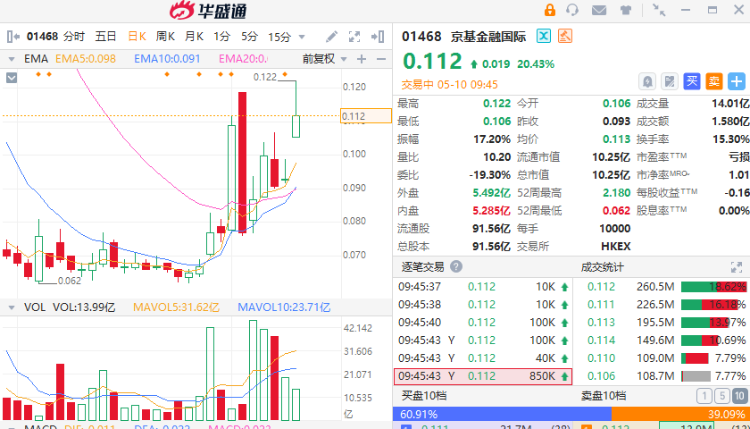Click the 振幅 value 17.20%
750x429 pixels.
point(492,139)
